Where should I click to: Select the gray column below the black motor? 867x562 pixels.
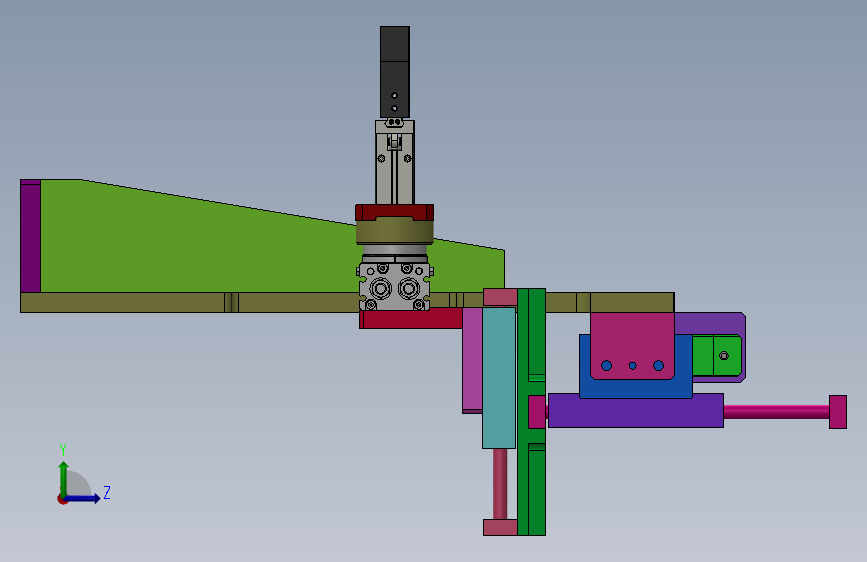[395, 163]
